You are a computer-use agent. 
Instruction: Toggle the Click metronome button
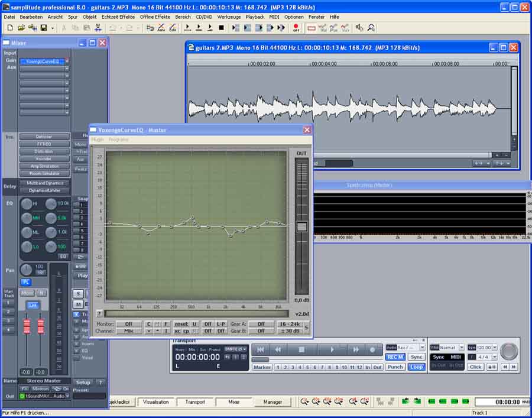(476, 367)
